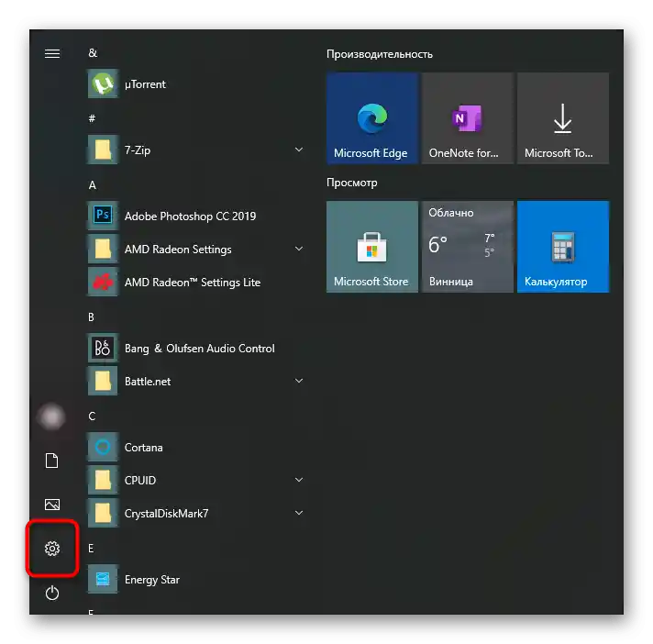
Task: Click the AMD Radeon Settings folder icon
Action: tap(103, 249)
